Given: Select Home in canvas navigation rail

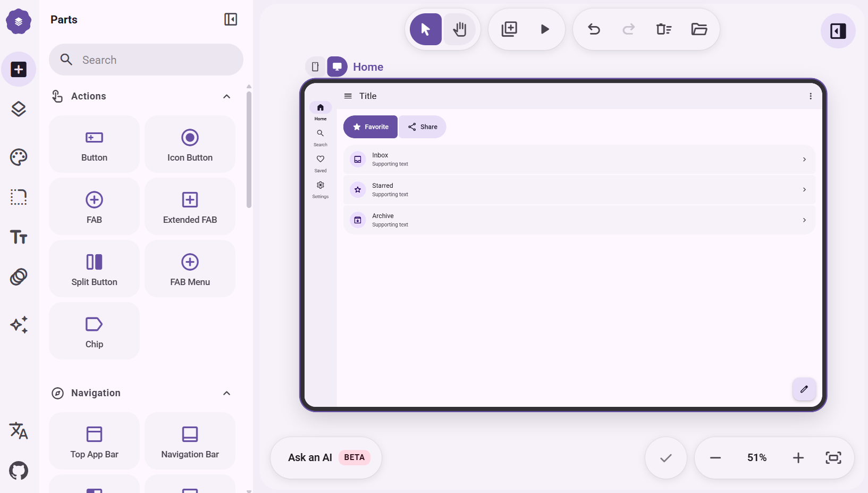Looking at the screenshot, I should pyautogui.click(x=321, y=112).
